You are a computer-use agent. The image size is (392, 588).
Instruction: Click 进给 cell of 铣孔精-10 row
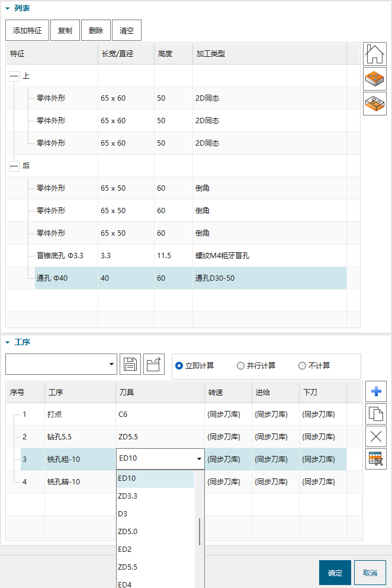276,482
